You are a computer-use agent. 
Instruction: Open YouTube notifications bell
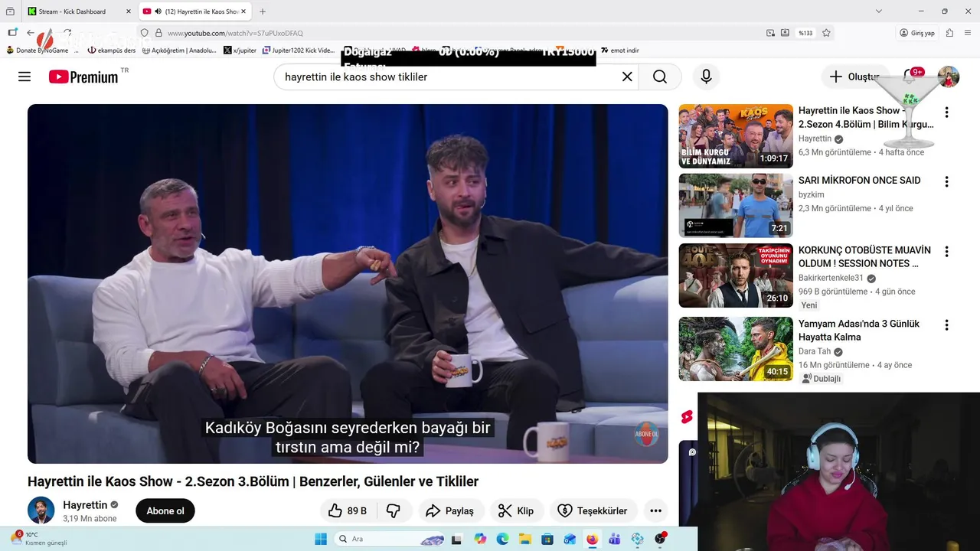pyautogui.click(x=909, y=77)
